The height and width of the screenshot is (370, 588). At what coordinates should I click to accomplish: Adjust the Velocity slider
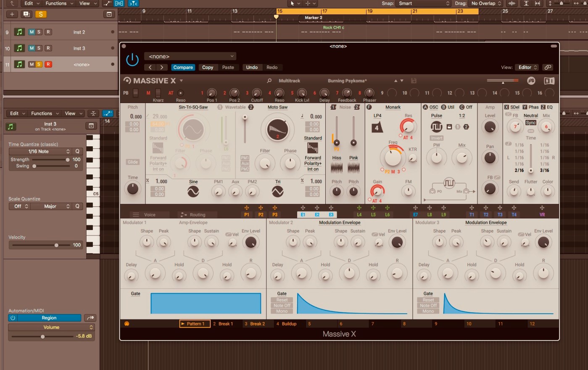(x=56, y=245)
